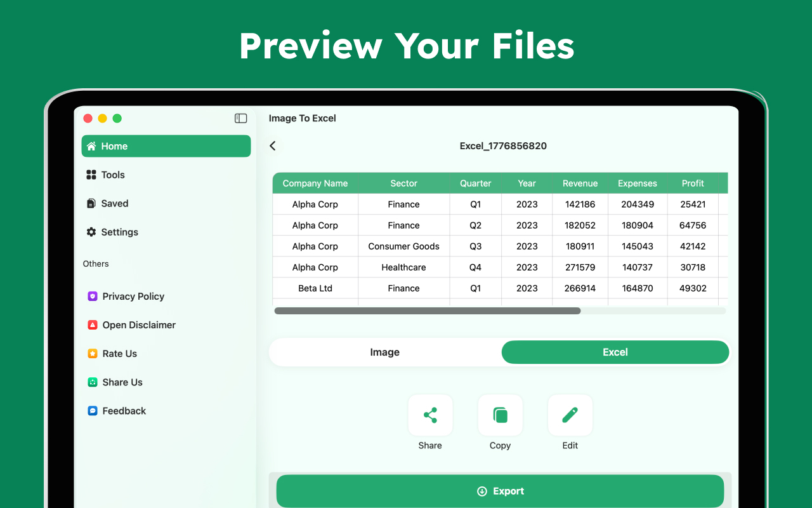Go back using the left chevron
The image size is (812, 508).
[x=273, y=146]
